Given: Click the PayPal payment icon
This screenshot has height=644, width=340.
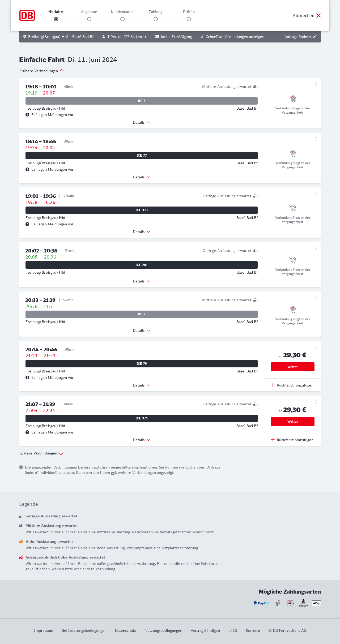Looking at the screenshot, I should click(261, 603).
